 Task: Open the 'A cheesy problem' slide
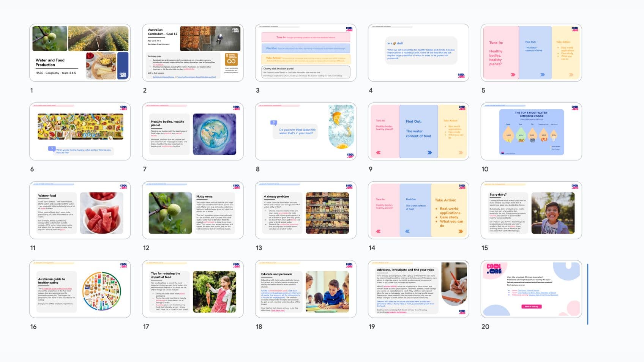(x=305, y=210)
